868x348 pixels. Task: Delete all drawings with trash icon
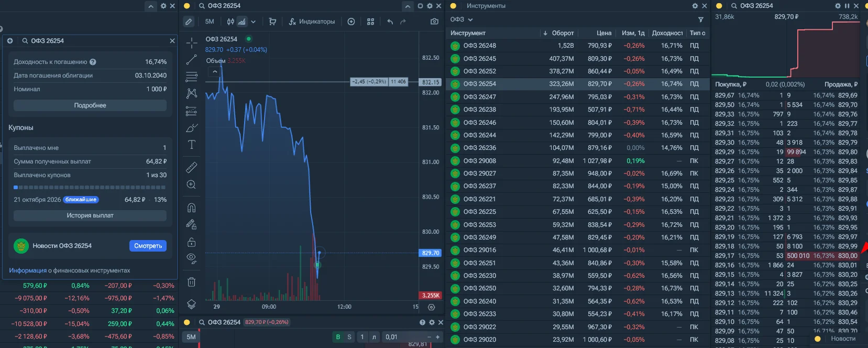tap(192, 282)
